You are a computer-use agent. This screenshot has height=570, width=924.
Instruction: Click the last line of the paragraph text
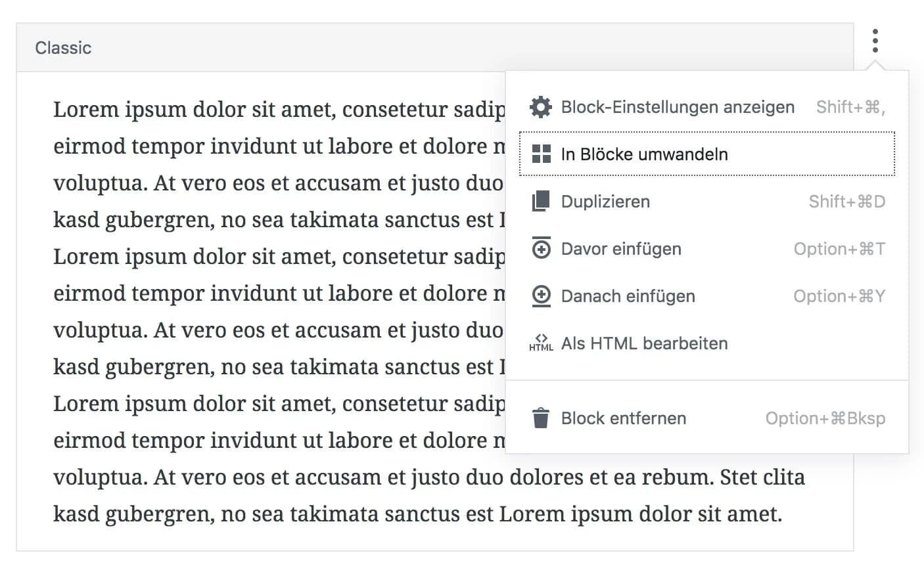point(417,514)
